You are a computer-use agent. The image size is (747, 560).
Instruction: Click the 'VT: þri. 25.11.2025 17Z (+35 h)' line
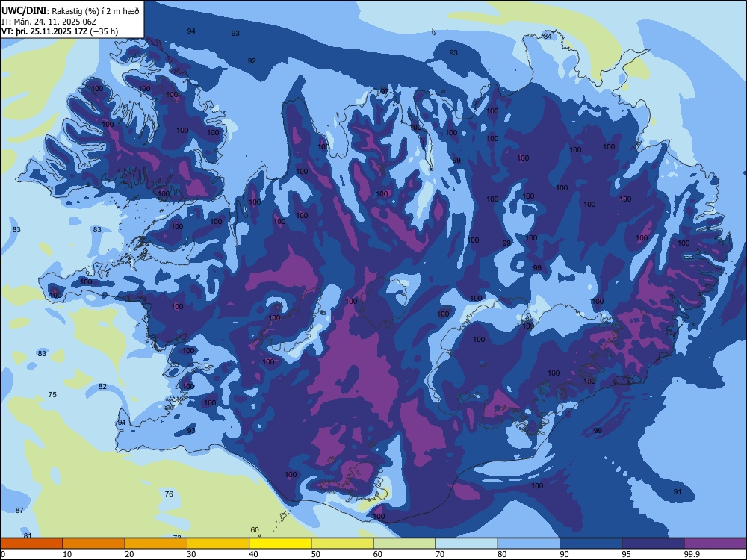coord(60,31)
